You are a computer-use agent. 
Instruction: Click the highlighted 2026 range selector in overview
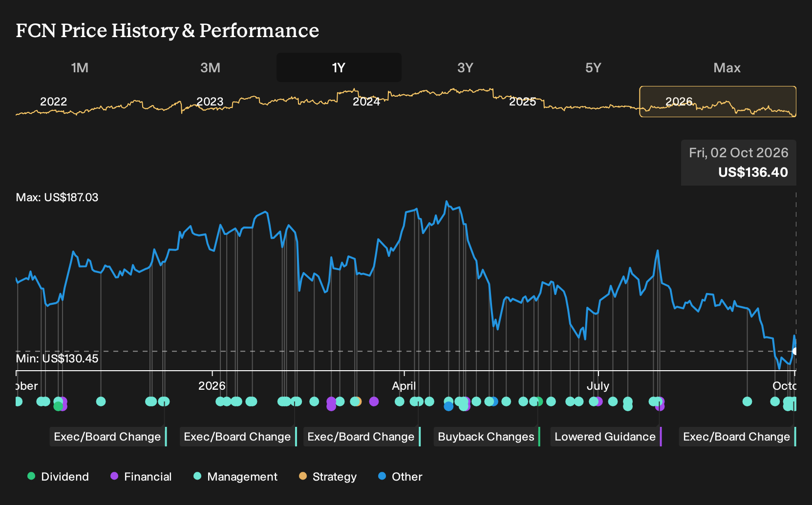(718, 102)
